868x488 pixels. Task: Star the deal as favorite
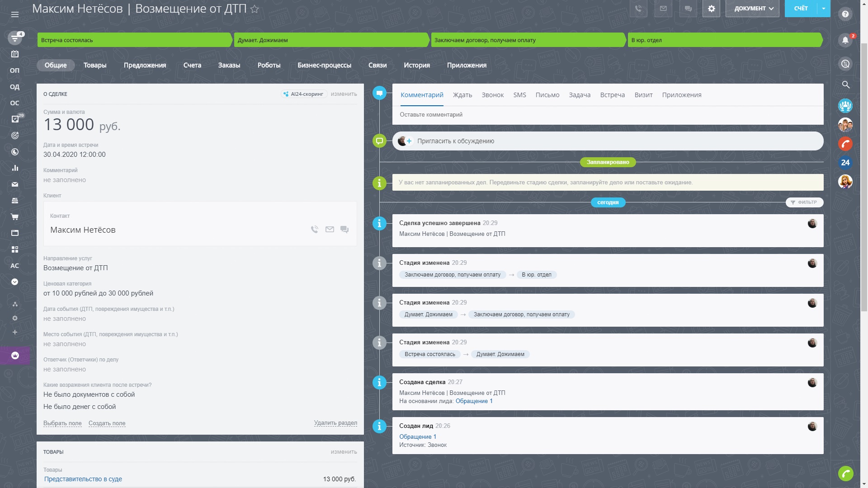click(255, 9)
